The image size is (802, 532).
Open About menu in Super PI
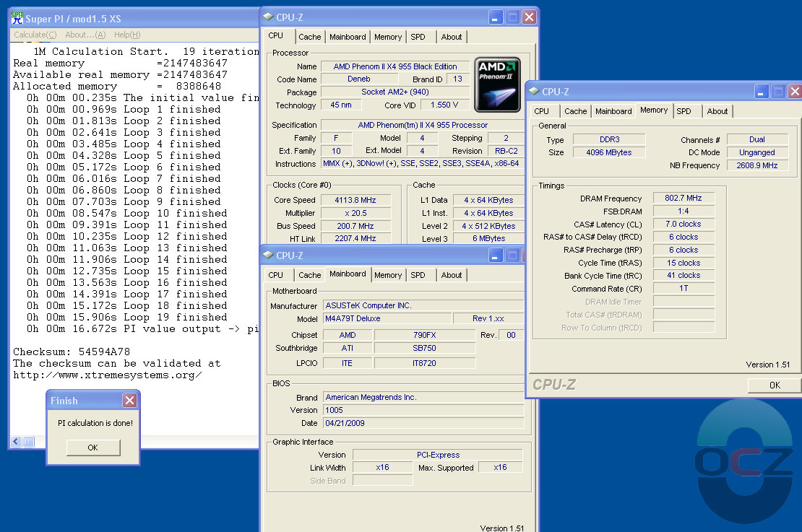[x=85, y=35]
